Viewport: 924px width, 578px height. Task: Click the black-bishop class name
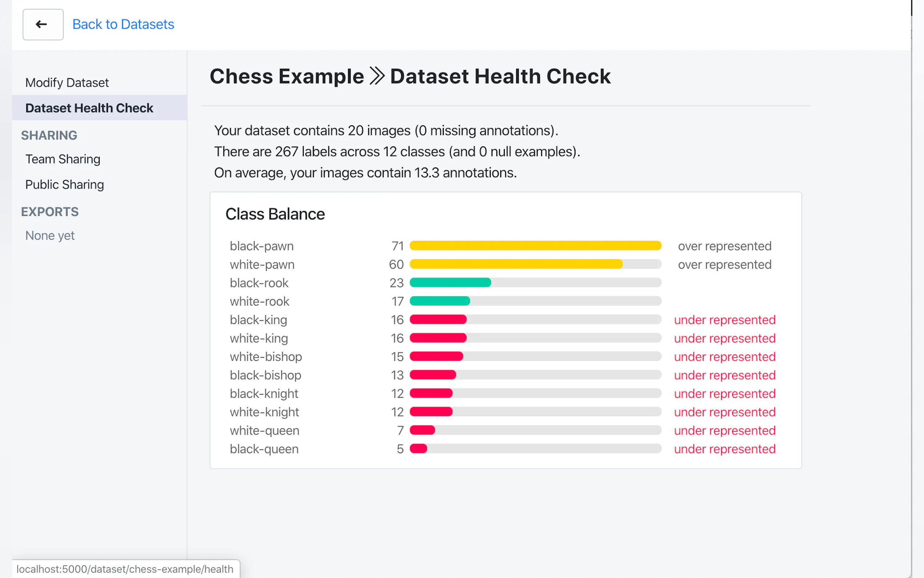click(266, 375)
